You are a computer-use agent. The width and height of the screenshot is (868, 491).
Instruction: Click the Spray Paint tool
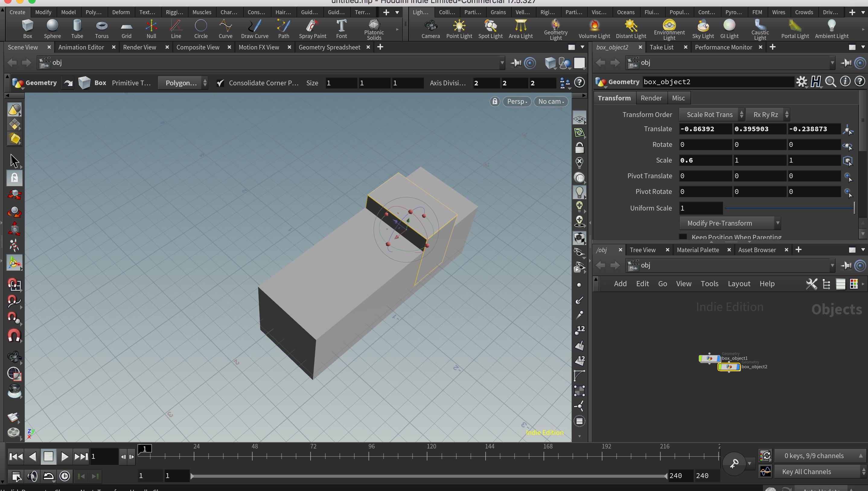[312, 29]
